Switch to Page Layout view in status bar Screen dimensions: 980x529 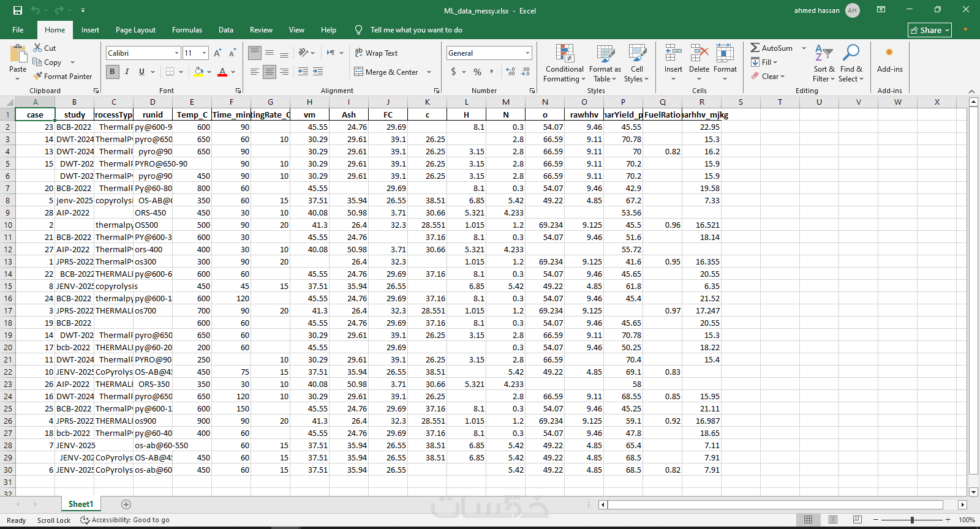[833, 520]
